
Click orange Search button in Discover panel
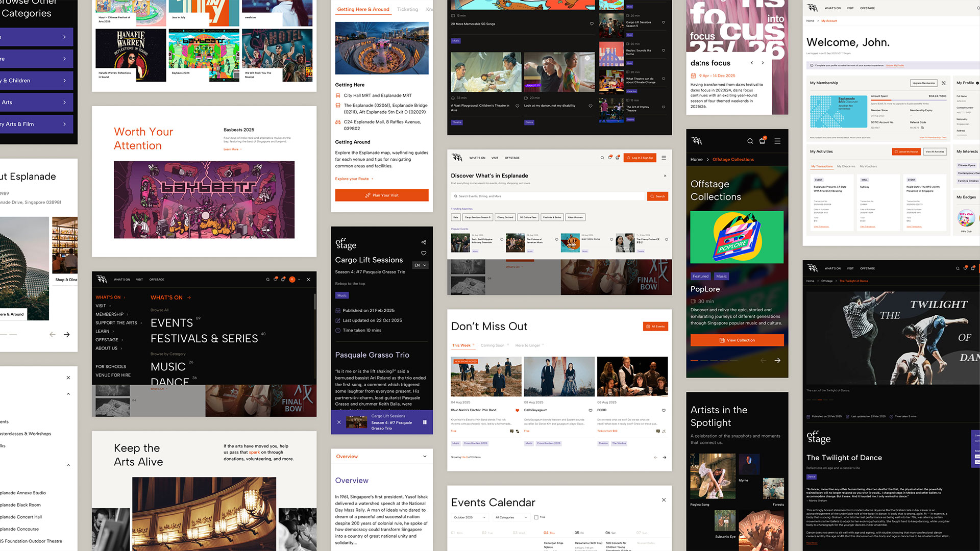click(x=657, y=196)
